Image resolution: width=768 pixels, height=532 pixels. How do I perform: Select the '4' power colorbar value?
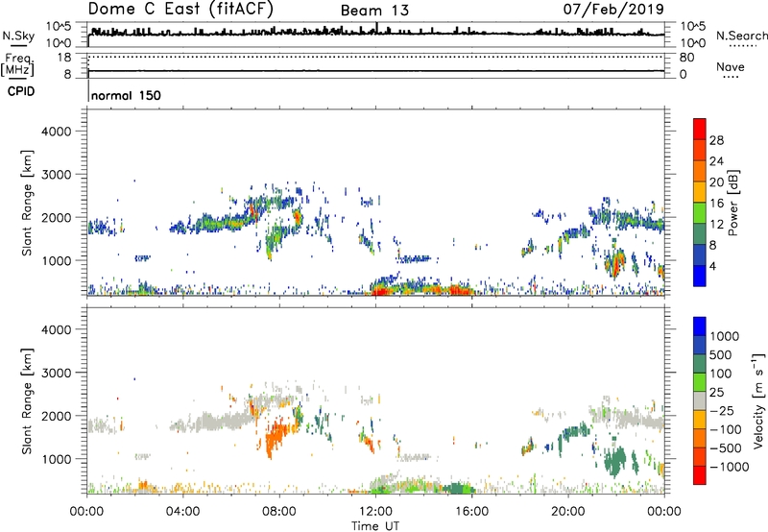pos(712,266)
